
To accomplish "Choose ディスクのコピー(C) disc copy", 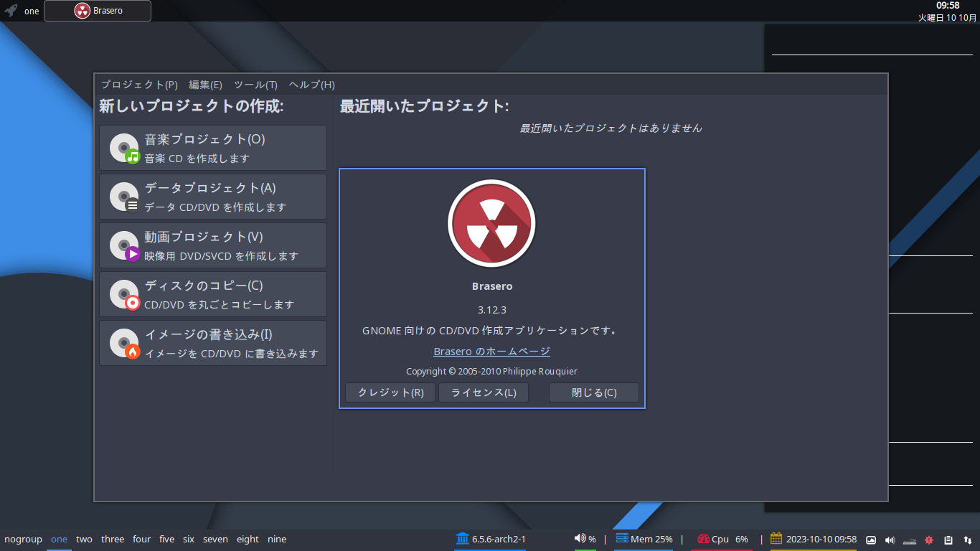I will tap(213, 294).
